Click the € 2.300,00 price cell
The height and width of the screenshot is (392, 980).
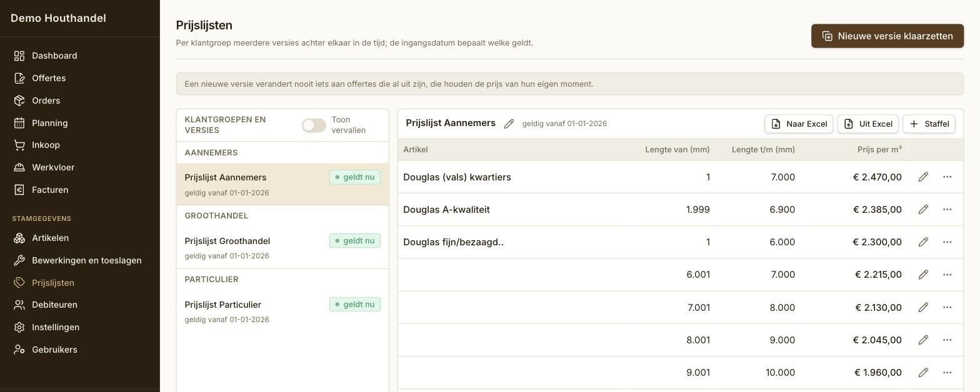877,242
